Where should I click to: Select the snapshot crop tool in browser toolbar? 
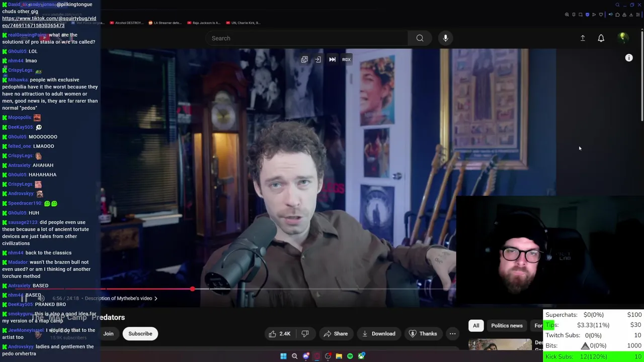[x=581, y=15]
